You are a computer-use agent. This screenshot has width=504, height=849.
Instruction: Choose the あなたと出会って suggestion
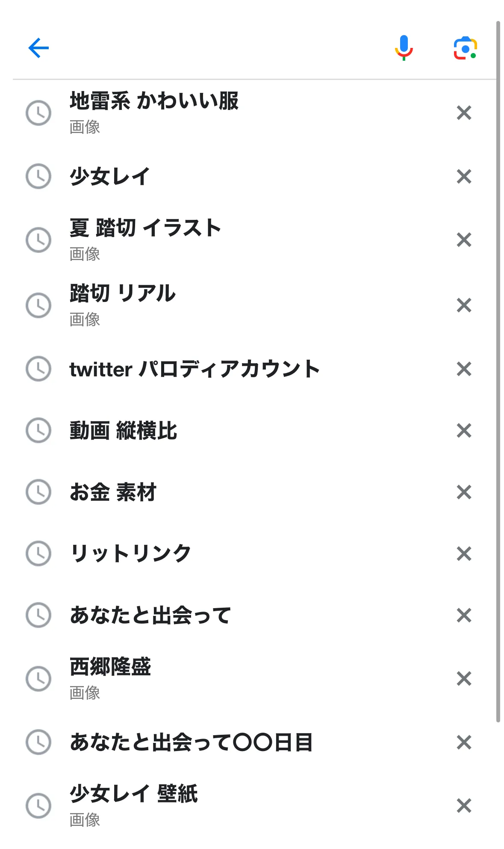pyautogui.click(x=150, y=615)
